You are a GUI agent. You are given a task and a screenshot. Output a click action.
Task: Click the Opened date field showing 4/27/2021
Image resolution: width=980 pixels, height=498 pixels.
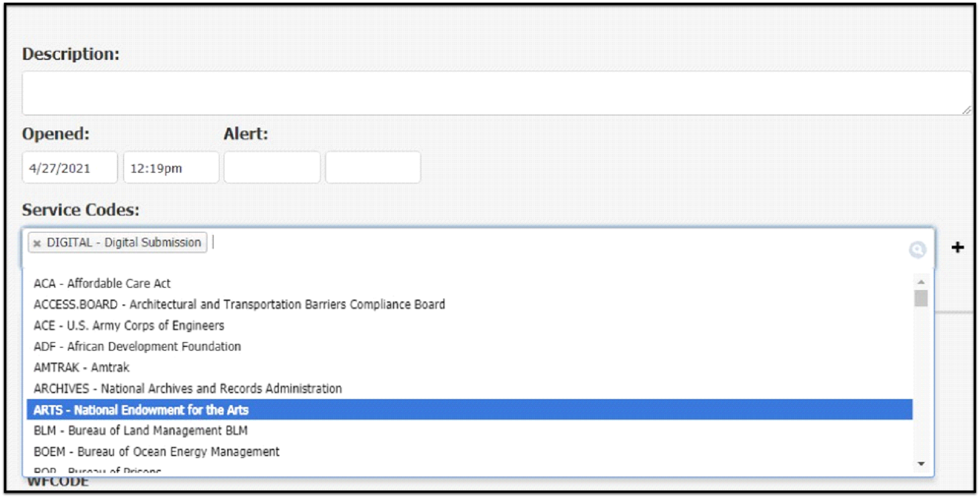point(69,168)
